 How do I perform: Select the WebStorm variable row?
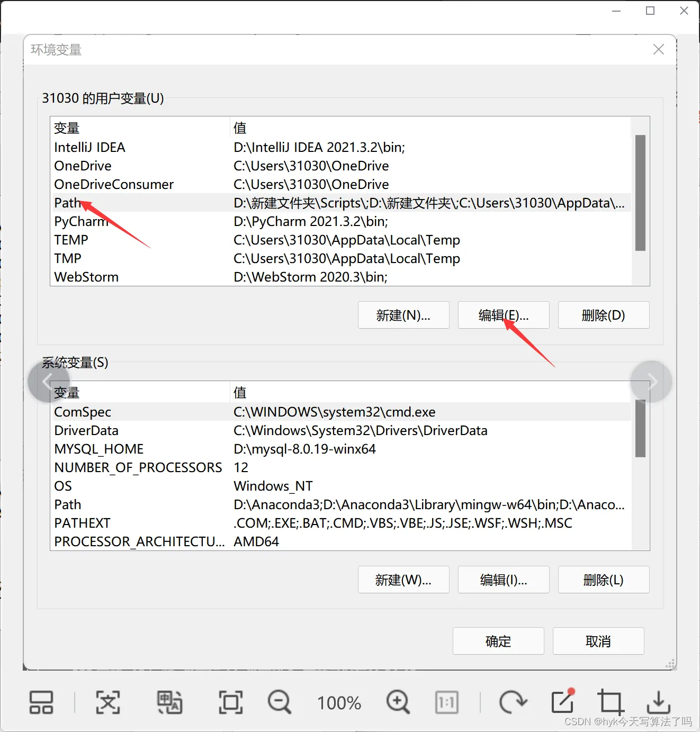point(340,277)
